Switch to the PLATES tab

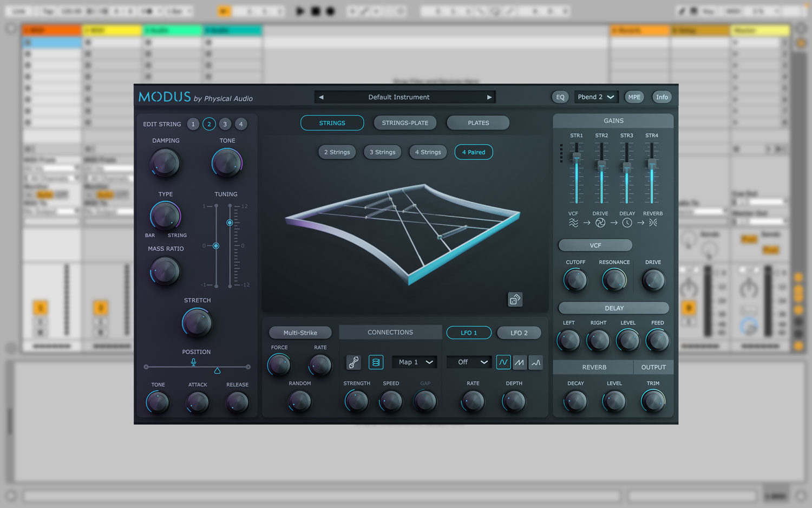click(478, 123)
